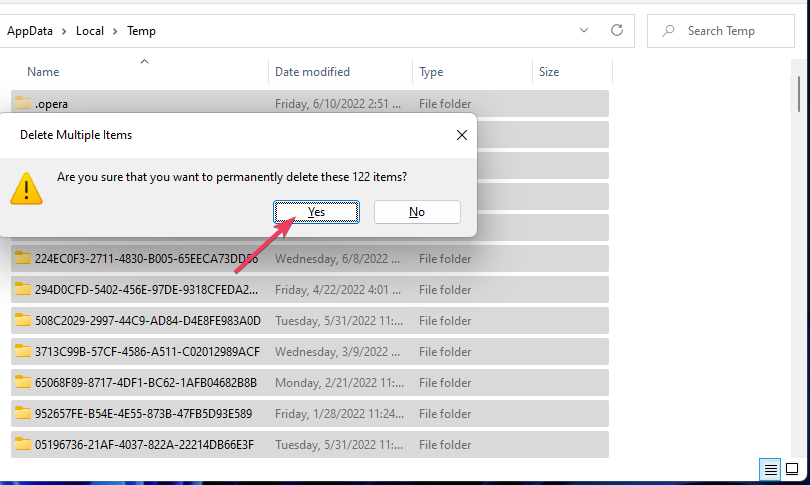Click folder icon of 294D0CFD row
Screen dimensions: 810x485
coord(22,289)
